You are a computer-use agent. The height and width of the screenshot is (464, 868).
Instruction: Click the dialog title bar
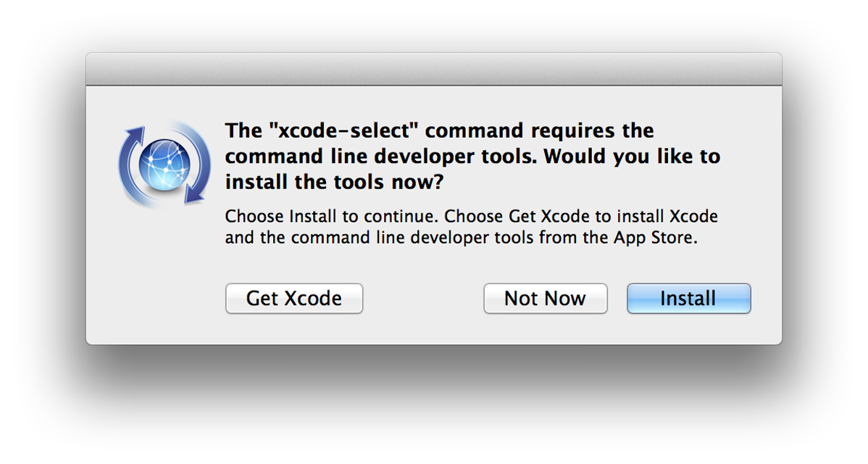click(433, 67)
